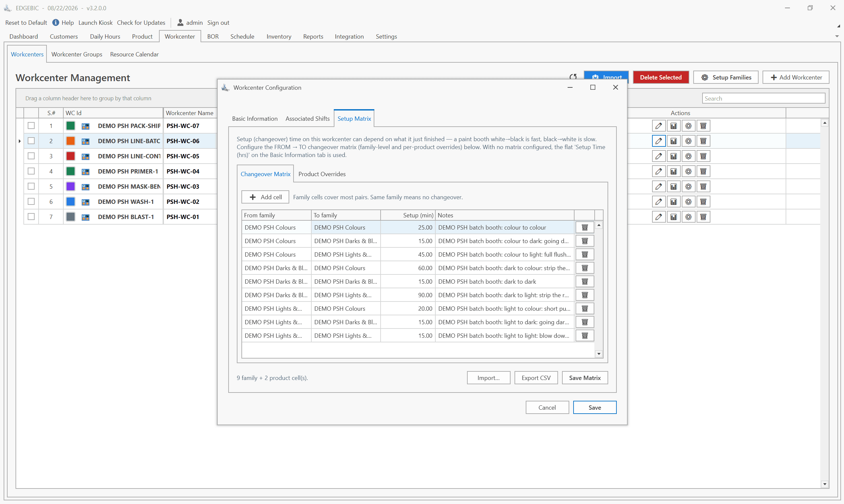The height and width of the screenshot is (504, 844).
Task: Open the Resource Calendar tab
Action: 134,54
